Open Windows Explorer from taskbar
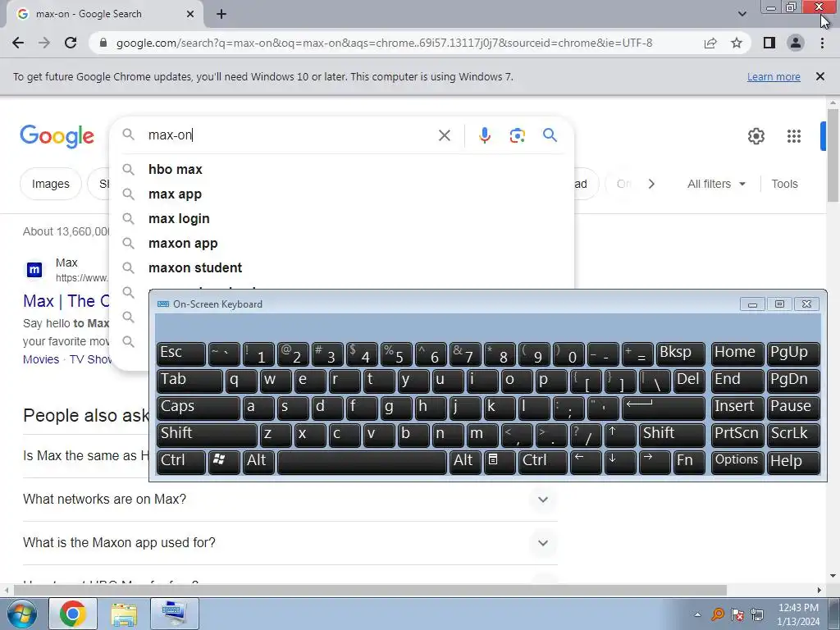This screenshot has height=630, width=840. coord(124,614)
